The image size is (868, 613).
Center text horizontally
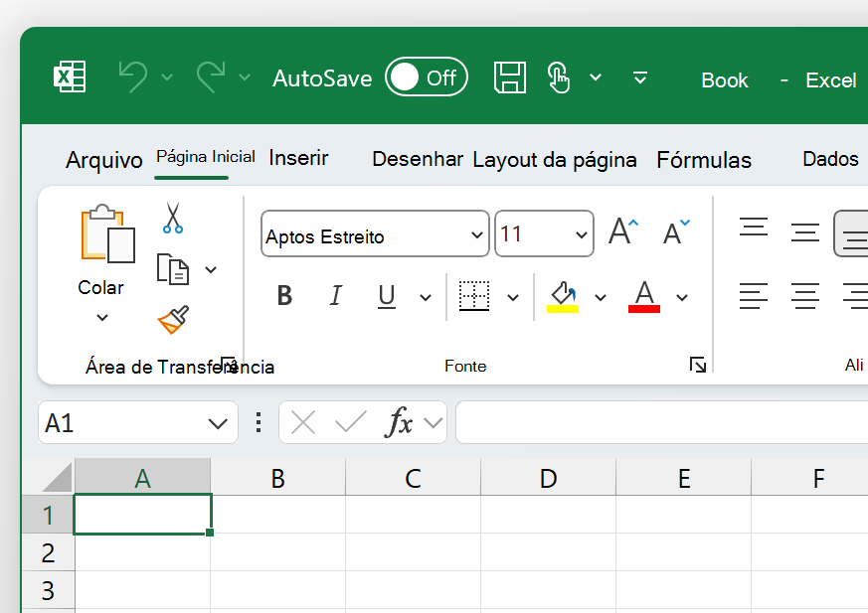pyautogui.click(x=805, y=296)
